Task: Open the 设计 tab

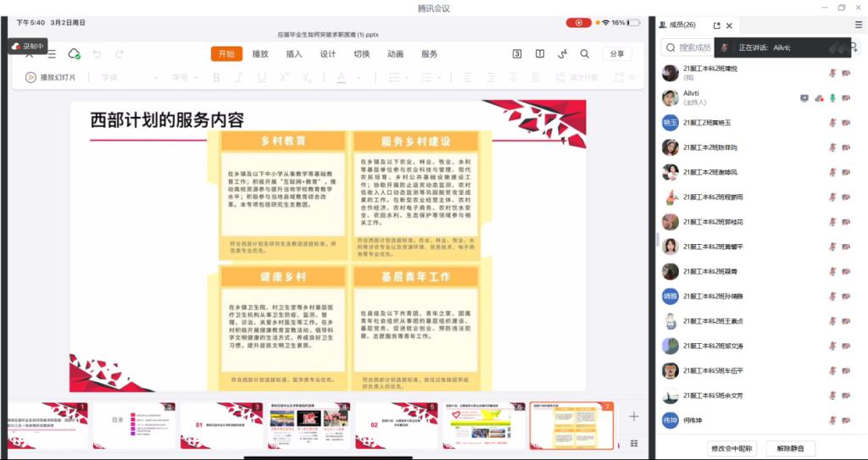Action: pos(328,54)
